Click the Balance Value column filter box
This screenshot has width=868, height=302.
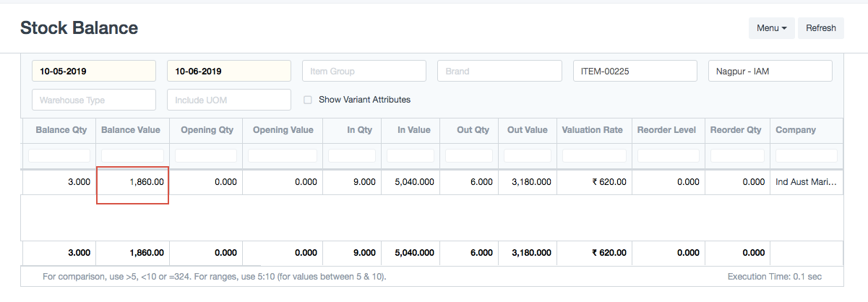click(132, 155)
